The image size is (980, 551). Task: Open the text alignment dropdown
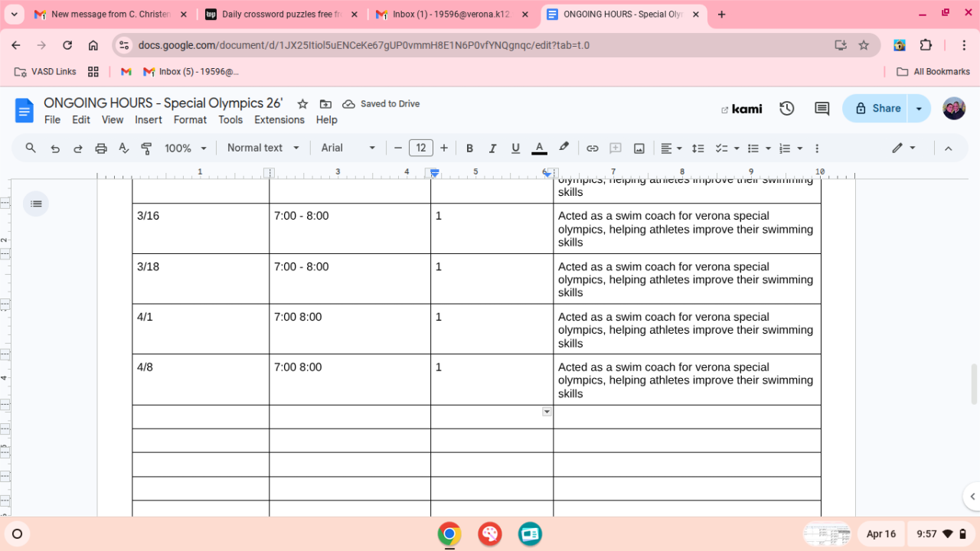point(671,148)
